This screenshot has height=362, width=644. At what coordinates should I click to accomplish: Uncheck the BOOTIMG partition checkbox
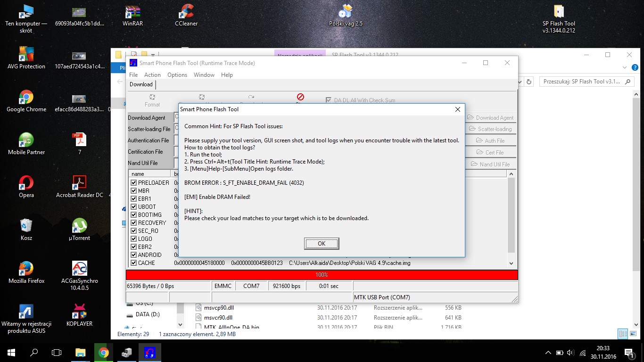tap(134, 215)
